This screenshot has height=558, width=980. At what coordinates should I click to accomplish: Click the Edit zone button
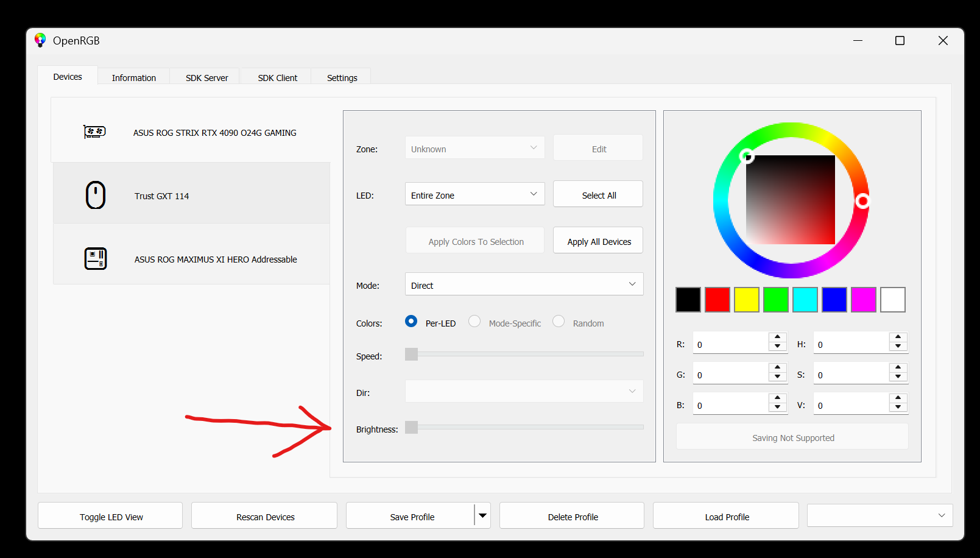pyautogui.click(x=598, y=148)
